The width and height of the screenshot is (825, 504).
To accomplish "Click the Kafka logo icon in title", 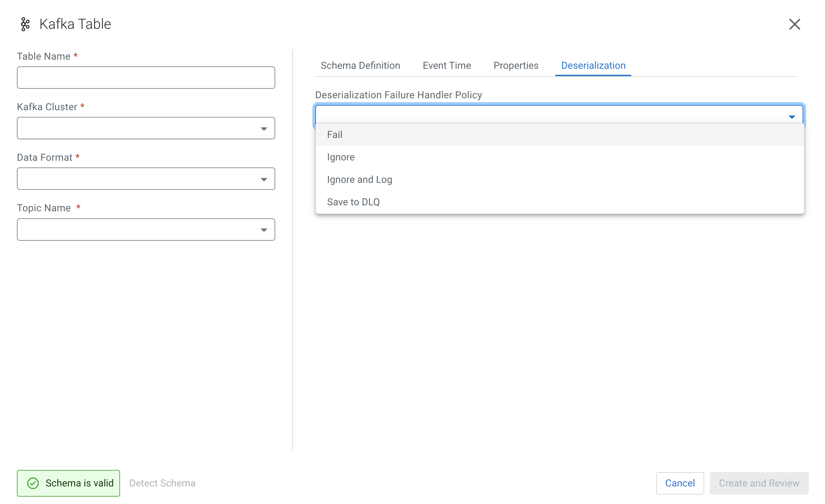I will coord(25,24).
